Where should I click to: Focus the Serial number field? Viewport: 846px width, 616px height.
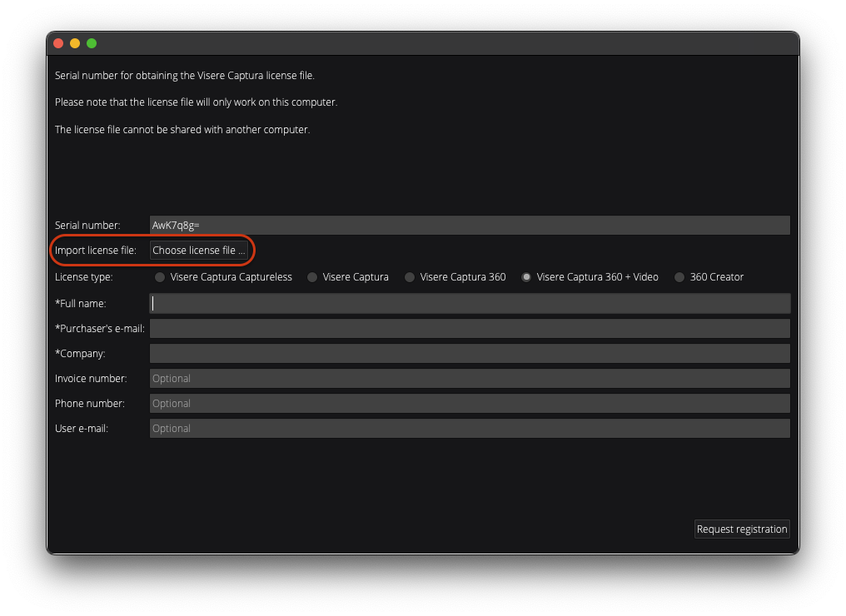[x=470, y=226]
